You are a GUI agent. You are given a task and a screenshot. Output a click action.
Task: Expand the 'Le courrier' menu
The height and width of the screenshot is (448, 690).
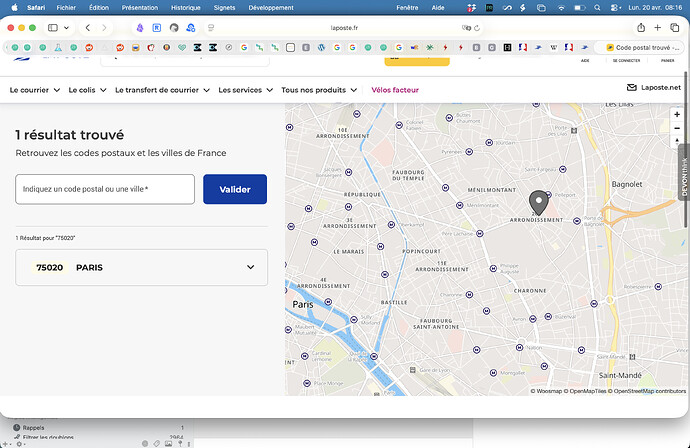click(35, 90)
